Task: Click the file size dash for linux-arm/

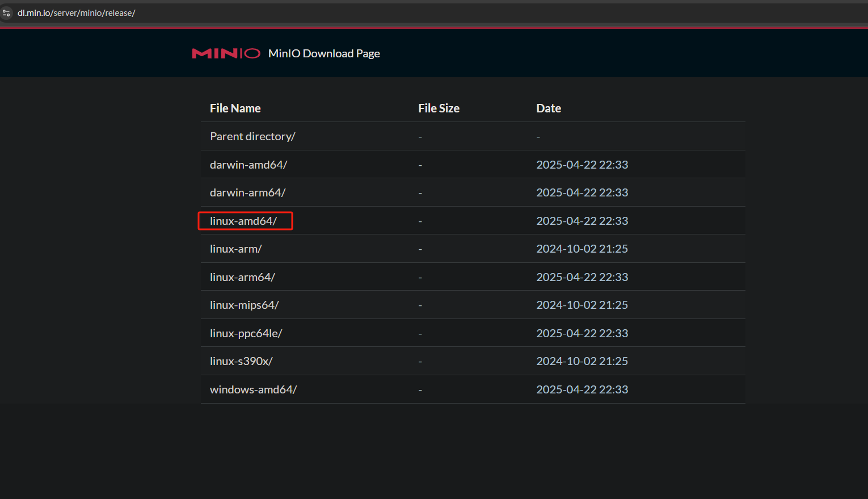Action: pyautogui.click(x=420, y=249)
